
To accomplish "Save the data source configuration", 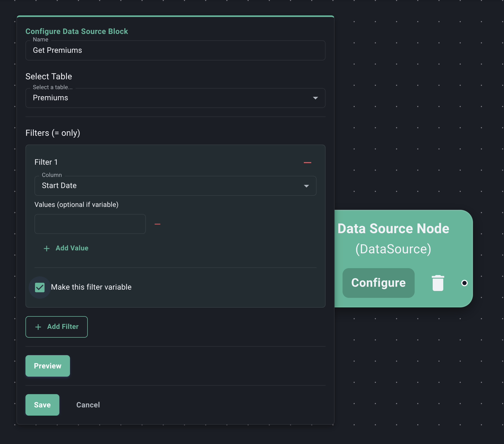I will (42, 405).
